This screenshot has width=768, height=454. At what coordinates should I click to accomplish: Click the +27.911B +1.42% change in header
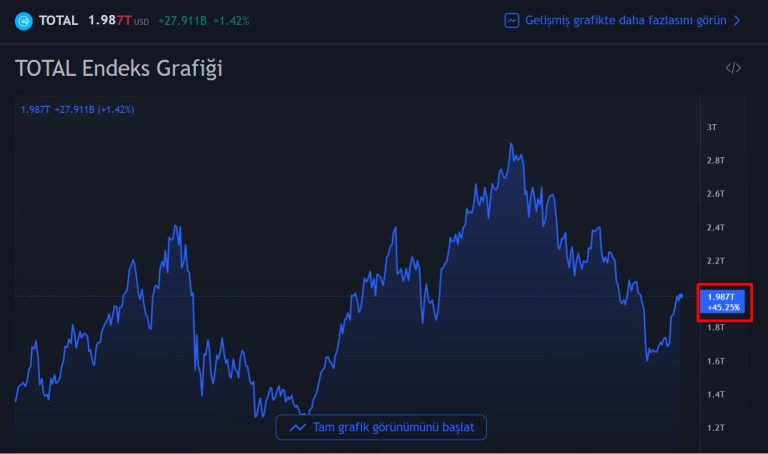click(204, 20)
